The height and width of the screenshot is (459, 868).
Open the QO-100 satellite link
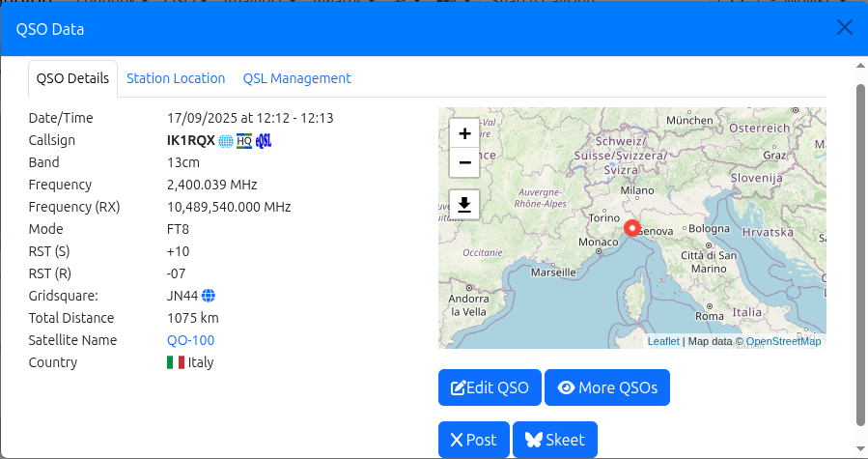pyautogui.click(x=190, y=340)
